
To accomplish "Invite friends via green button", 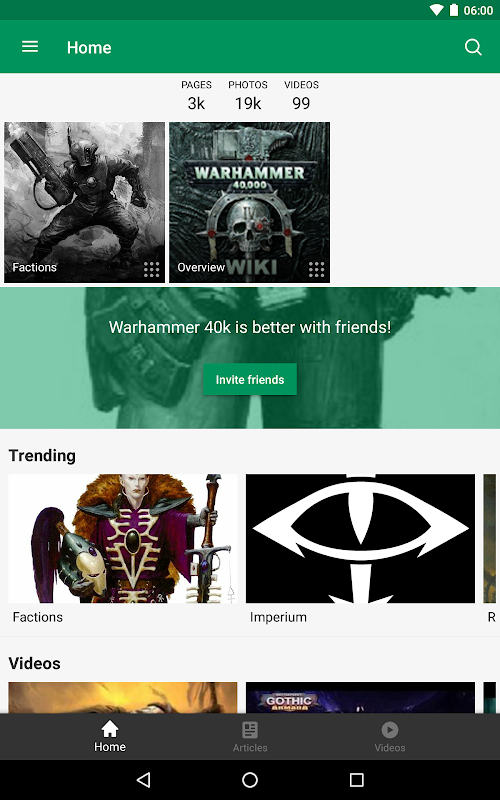I will coord(250,379).
